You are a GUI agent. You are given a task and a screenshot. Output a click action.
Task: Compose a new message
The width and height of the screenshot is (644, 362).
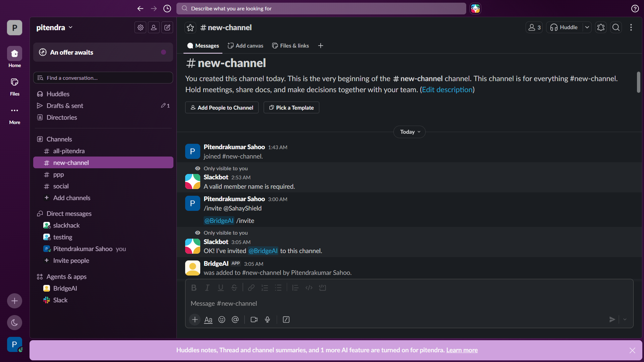167,27
